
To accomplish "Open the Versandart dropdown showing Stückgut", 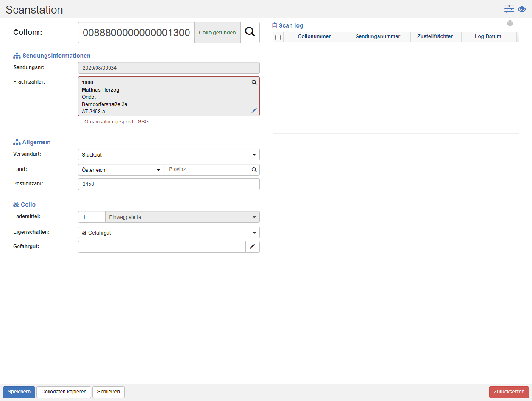I will coord(169,154).
